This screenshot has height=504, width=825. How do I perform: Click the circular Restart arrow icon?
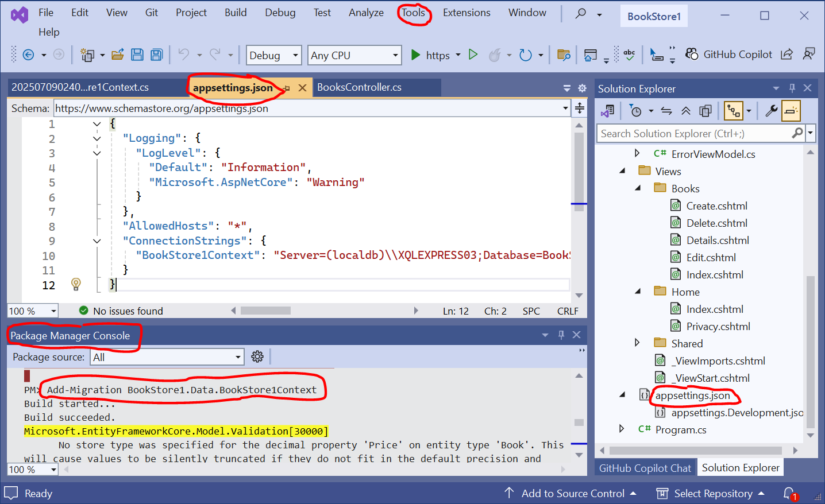click(525, 55)
